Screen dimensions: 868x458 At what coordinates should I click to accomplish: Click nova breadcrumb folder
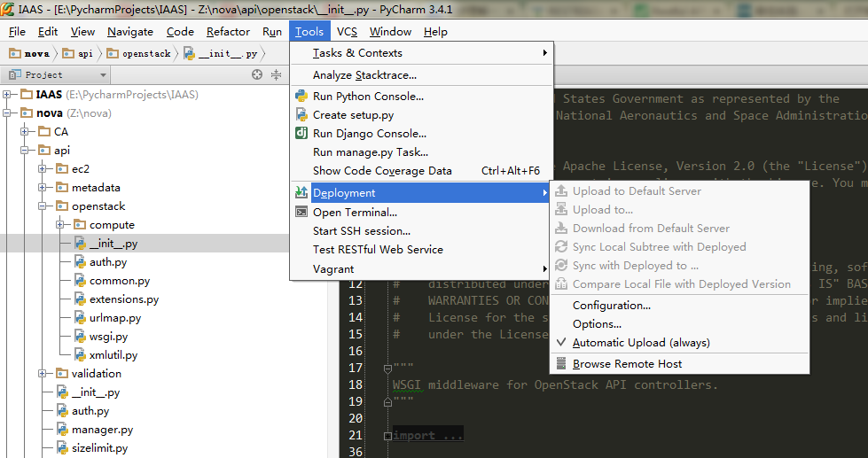pos(30,54)
